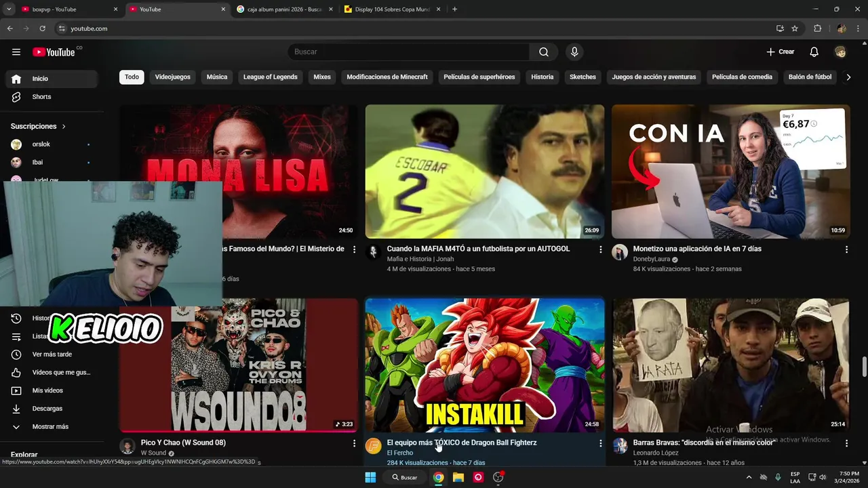The image size is (868, 488).
Task: Open Shorts in sidebar
Action: coord(52,97)
